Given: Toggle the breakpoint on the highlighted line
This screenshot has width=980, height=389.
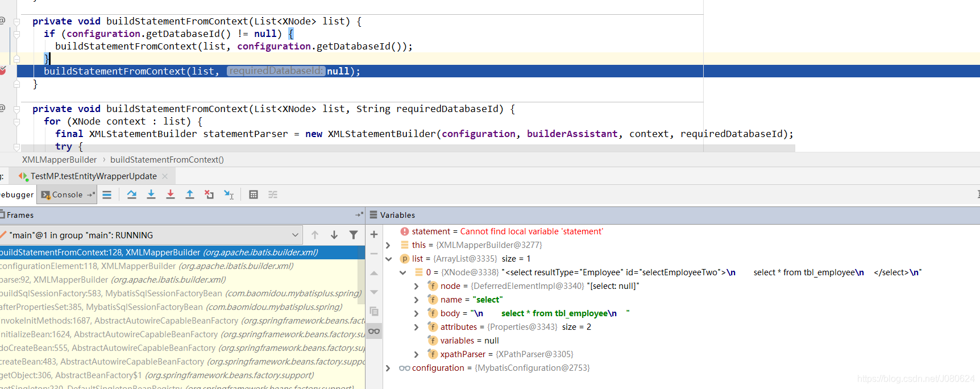Looking at the screenshot, I should click(x=3, y=71).
